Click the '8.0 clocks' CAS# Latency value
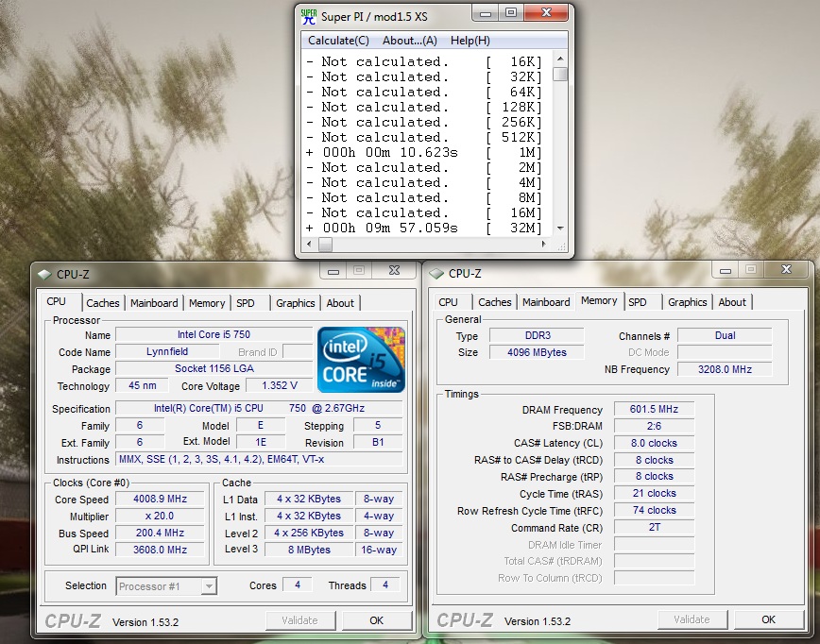 (655, 443)
